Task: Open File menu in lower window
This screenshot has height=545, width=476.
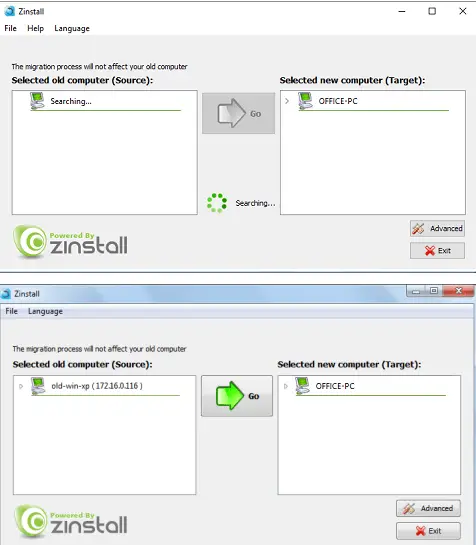Action: 11,311
